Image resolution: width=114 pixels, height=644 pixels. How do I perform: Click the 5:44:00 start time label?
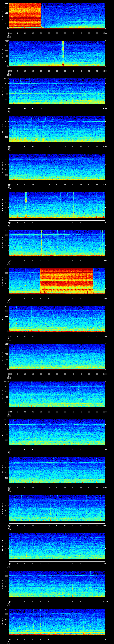9,33
